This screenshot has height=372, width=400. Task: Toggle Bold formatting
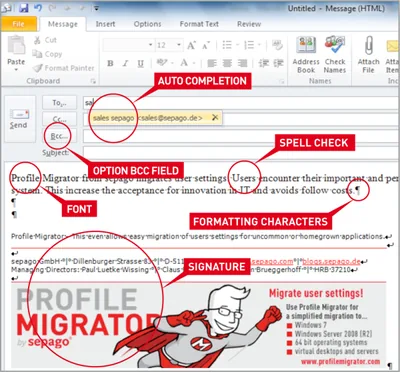[x=110, y=63]
